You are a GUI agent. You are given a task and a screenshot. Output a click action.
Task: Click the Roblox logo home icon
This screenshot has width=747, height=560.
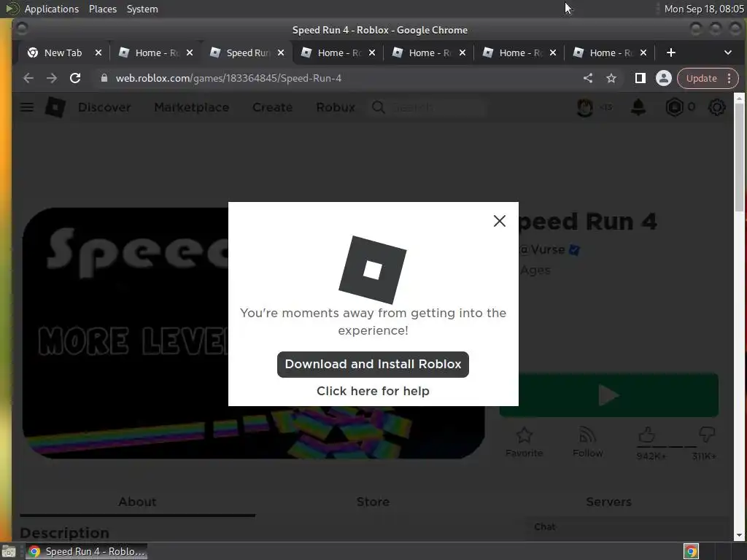pos(55,107)
